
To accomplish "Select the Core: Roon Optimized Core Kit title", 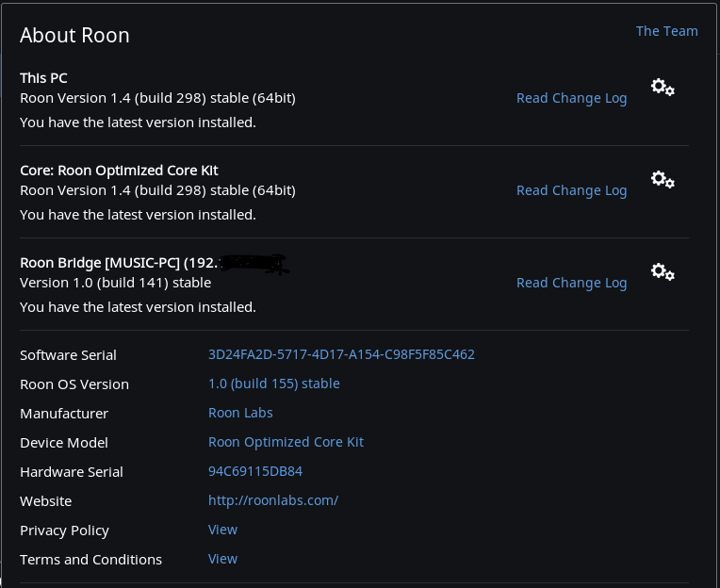I will pyautogui.click(x=119, y=171).
